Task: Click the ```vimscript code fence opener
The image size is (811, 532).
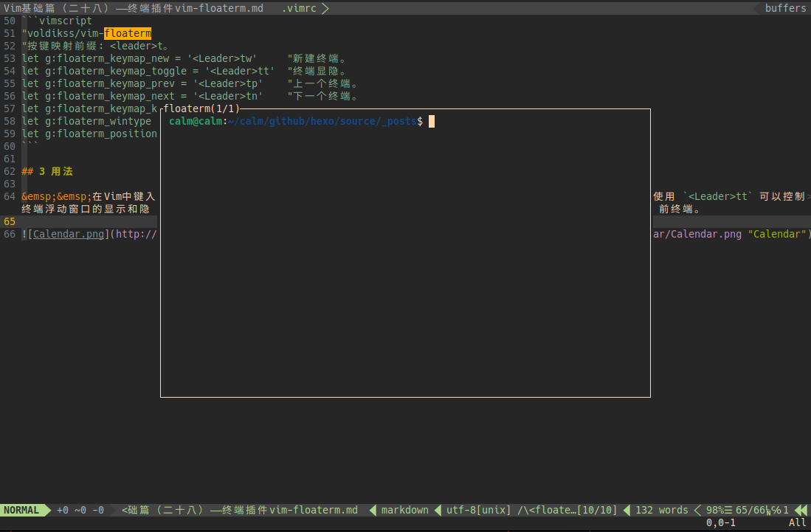Action: [57, 21]
